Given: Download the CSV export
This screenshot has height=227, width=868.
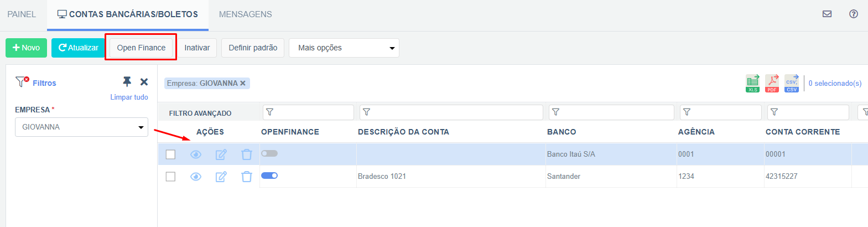Looking at the screenshot, I should (792, 83).
